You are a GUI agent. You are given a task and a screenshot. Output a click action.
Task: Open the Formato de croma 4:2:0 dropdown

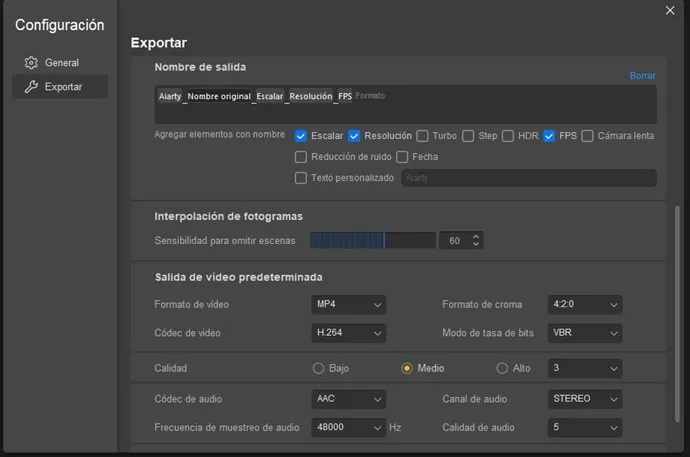[585, 304]
